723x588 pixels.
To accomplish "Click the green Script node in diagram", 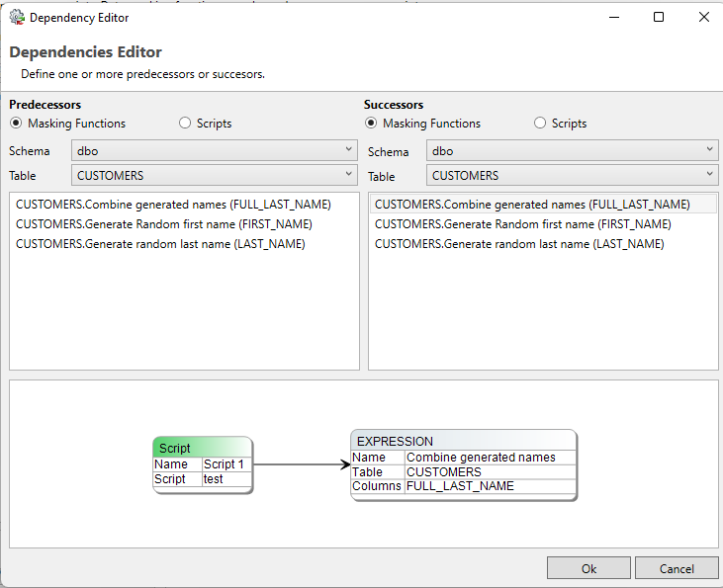I will click(x=203, y=449).
